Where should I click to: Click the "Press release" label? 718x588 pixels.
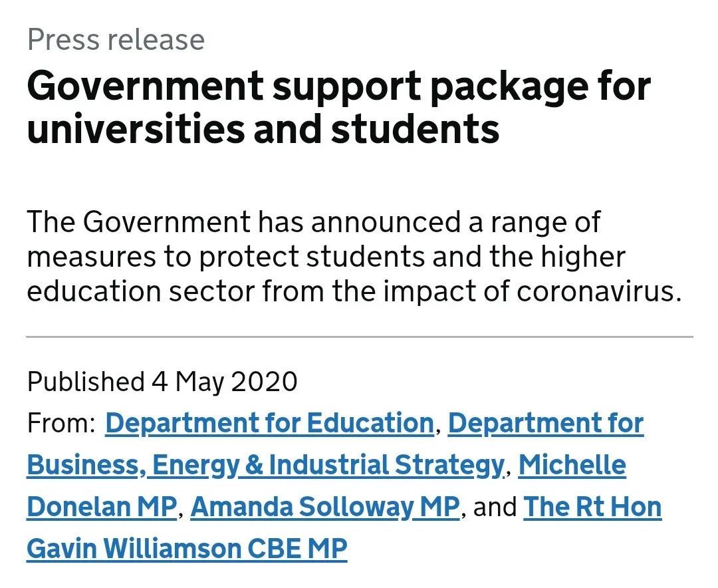[x=116, y=40]
